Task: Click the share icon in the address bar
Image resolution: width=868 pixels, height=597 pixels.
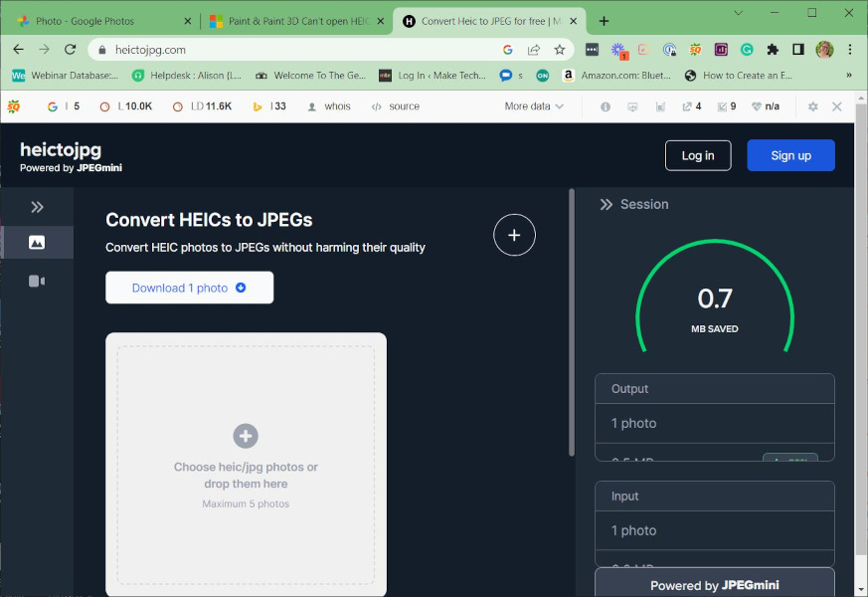Action: coord(533,48)
